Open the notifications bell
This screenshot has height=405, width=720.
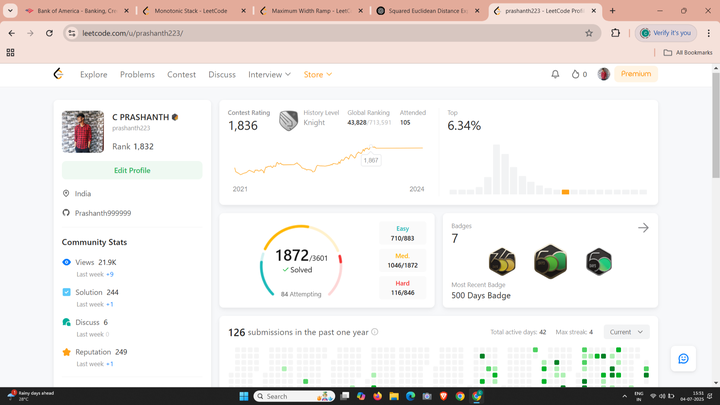[555, 74]
